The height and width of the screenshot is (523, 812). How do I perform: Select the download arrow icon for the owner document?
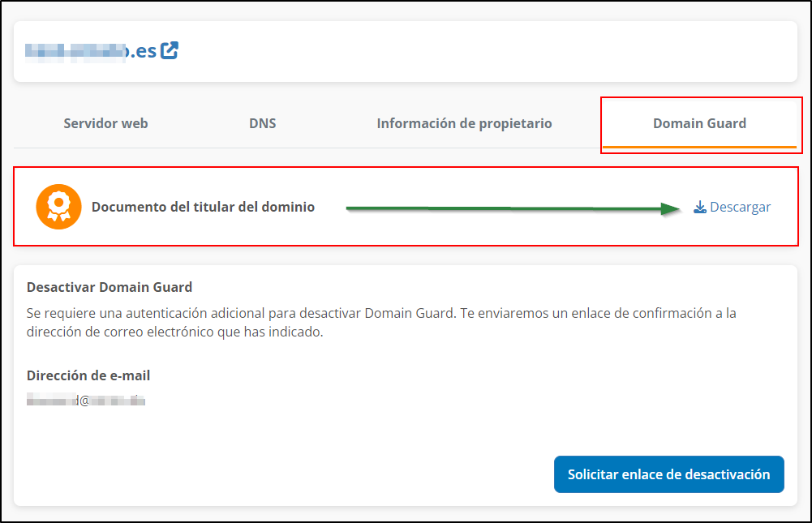click(698, 207)
